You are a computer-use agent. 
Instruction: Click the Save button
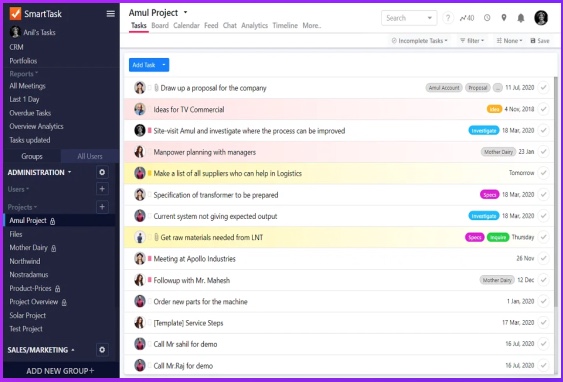click(x=540, y=41)
